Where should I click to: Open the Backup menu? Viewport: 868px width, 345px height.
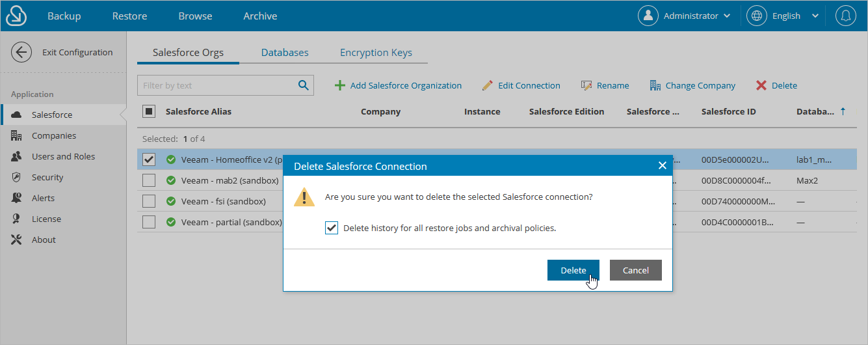click(64, 16)
